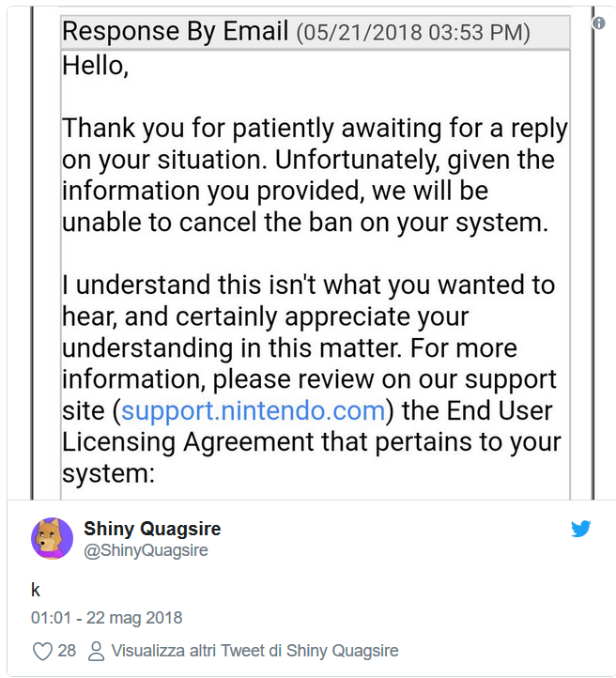Viewport: 616px width, 678px height.
Task: Open the support.nintendo.com link
Action: [254, 410]
